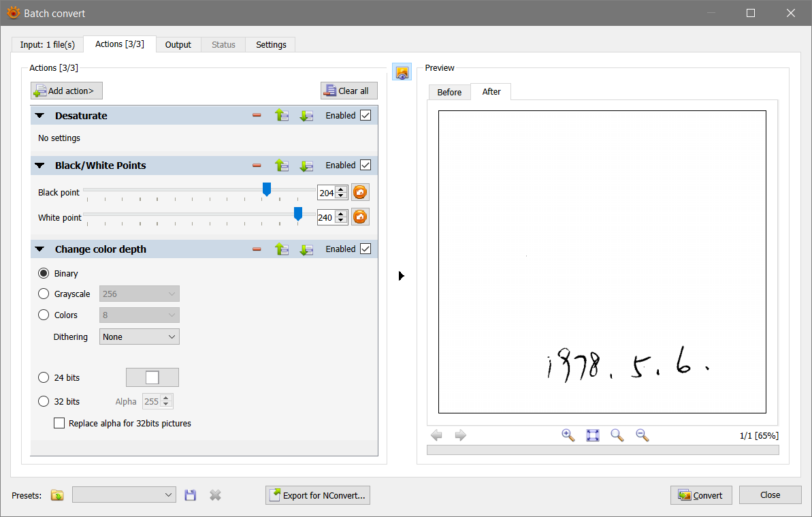Fit preview image to window
This screenshot has height=517, width=812.
click(593, 435)
